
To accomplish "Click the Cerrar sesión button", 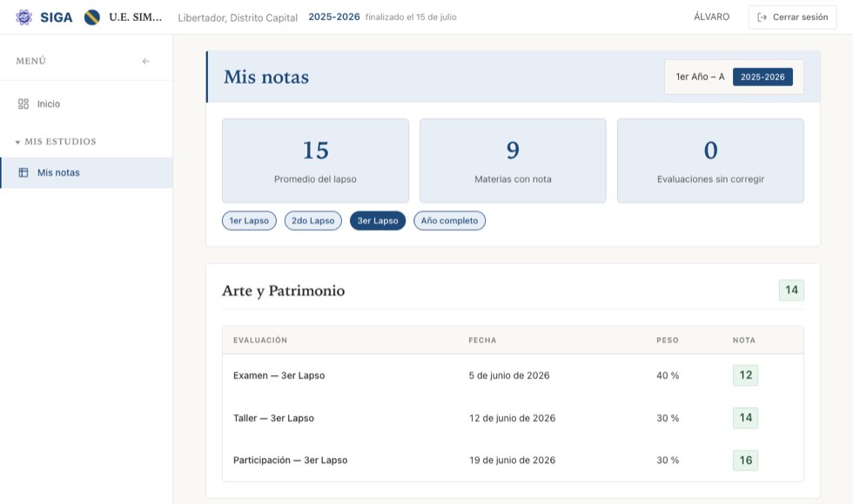I will click(x=792, y=17).
